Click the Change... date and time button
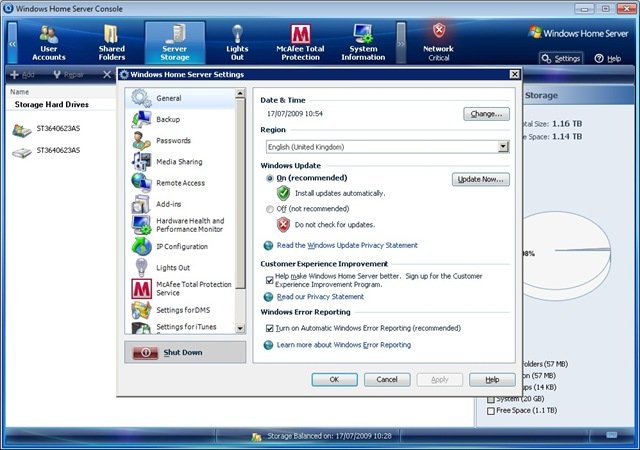 pyautogui.click(x=486, y=114)
